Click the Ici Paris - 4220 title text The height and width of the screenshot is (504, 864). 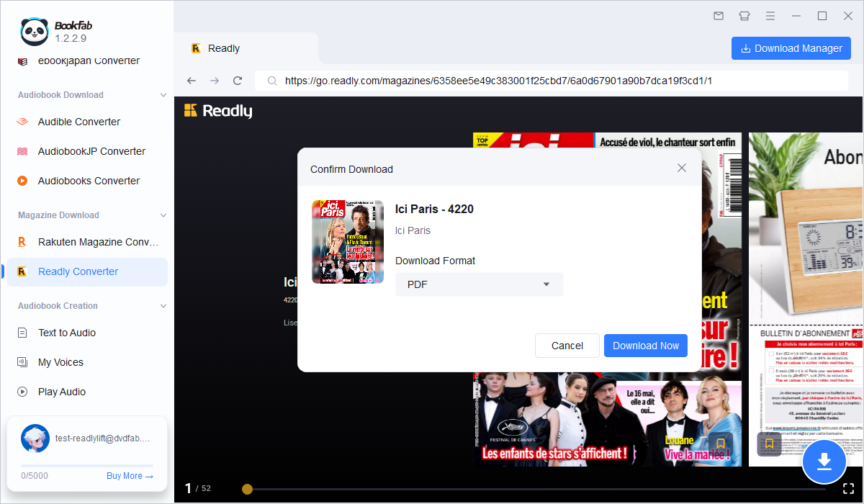click(x=434, y=210)
